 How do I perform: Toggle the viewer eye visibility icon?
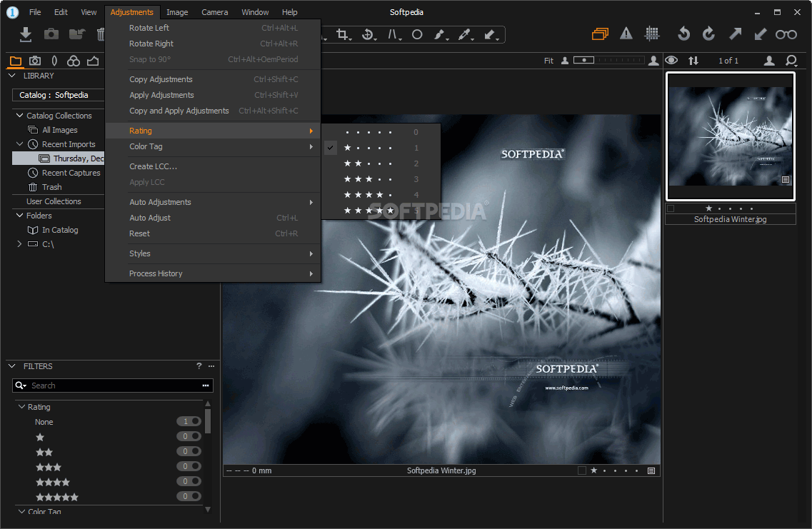pos(671,60)
